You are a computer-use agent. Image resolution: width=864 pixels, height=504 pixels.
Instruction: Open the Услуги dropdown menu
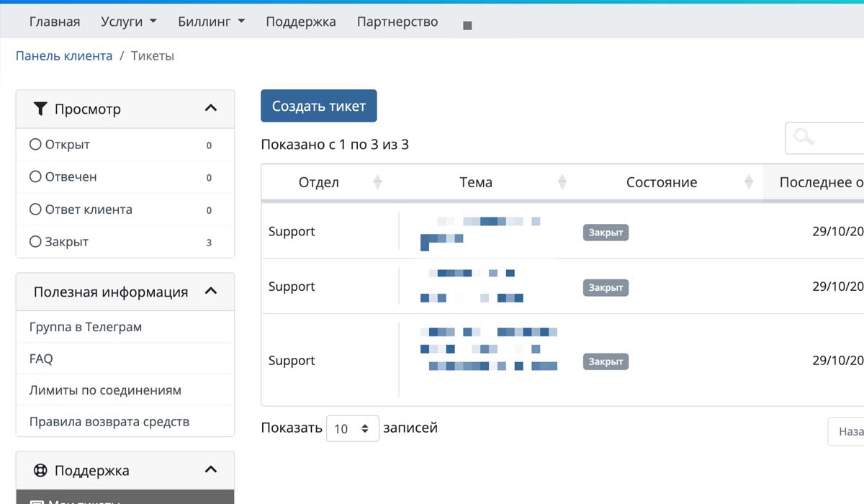pos(129,22)
